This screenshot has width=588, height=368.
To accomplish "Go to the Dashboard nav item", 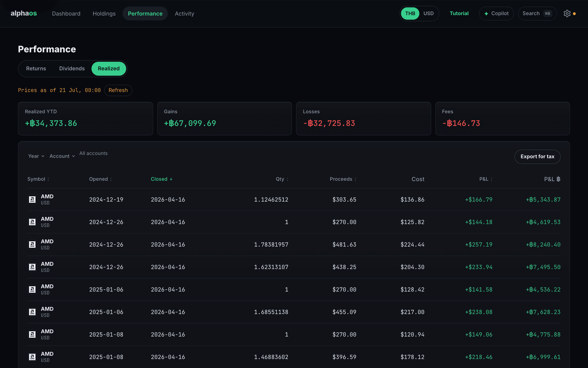I will (x=66, y=14).
